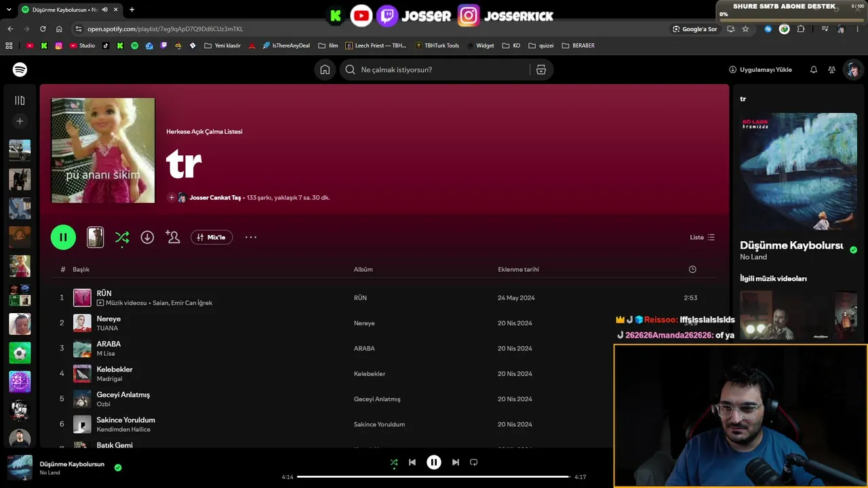Toggle repeat in the player bar
Screen dimensions: 868x488
pyautogui.click(x=474, y=462)
